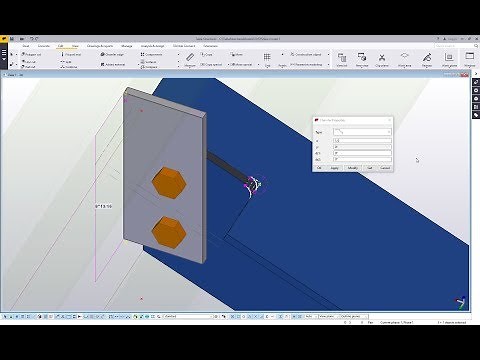Viewport: 480px width, 360px height.
Task: Click the Construction object tool
Action: [x=306, y=54]
